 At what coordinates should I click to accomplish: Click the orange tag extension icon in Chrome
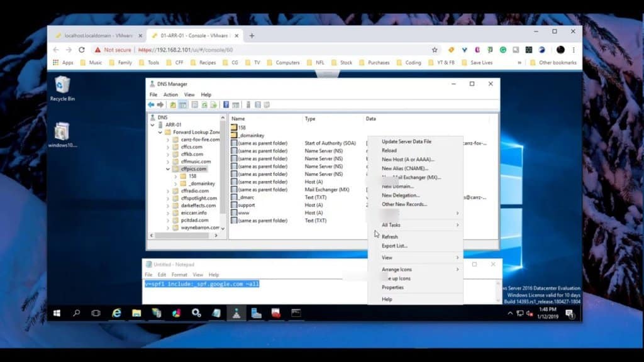(x=451, y=50)
